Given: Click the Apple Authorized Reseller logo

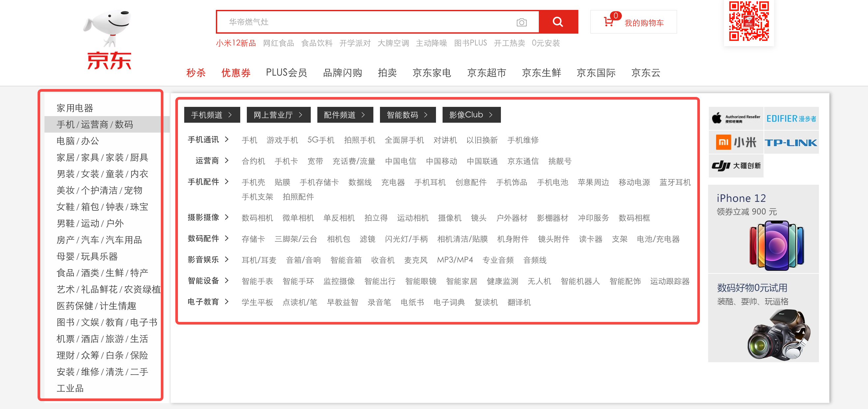Looking at the screenshot, I should click(736, 118).
